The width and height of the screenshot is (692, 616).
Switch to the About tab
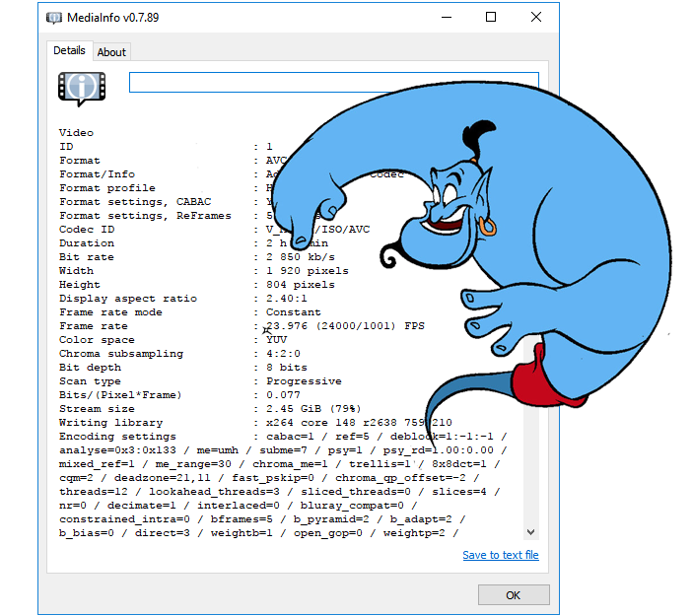tap(111, 52)
